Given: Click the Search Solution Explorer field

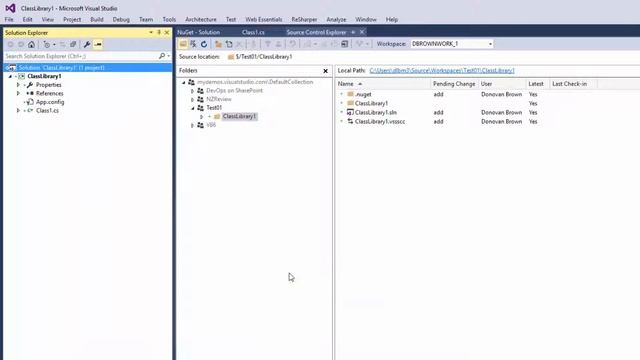Looking at the screenshot, I should click(81, 56).
